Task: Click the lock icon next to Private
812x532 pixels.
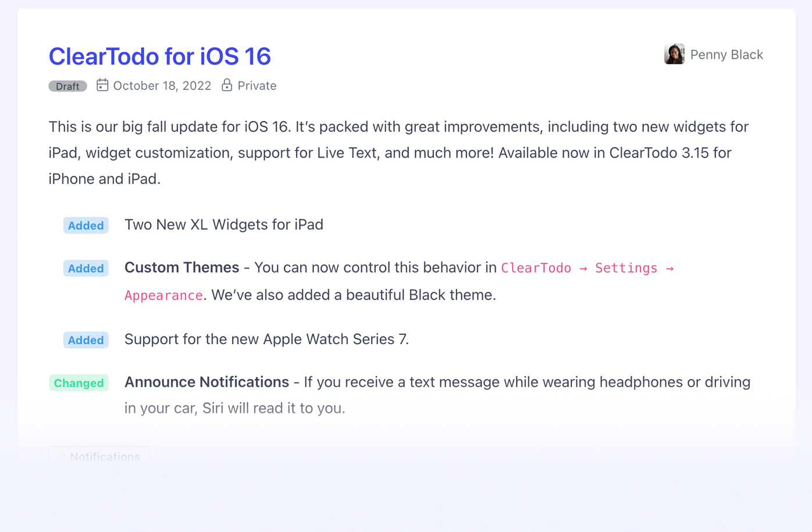Action: [x=227, y=85]
